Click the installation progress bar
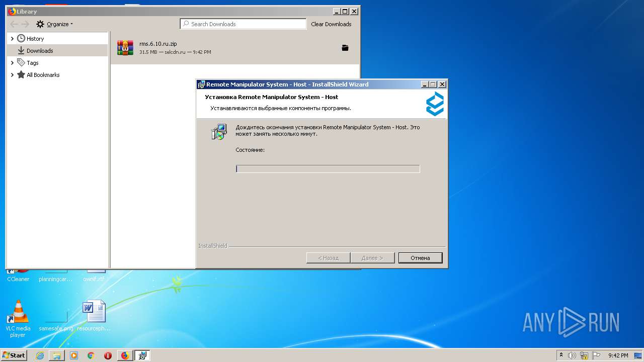 pos(328,169)
